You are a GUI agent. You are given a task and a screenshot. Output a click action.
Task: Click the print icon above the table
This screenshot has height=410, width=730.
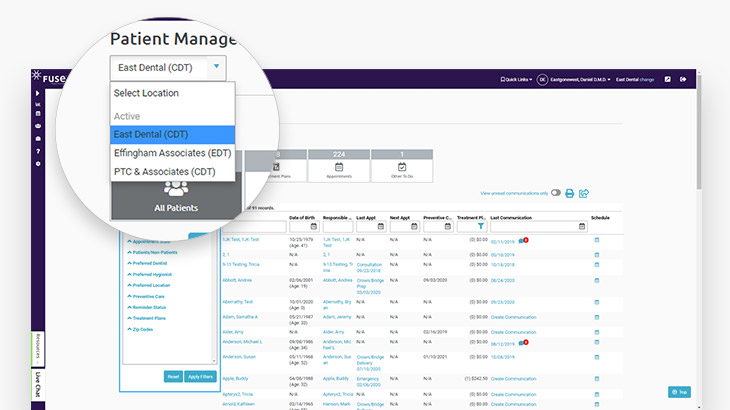(569, 193)
